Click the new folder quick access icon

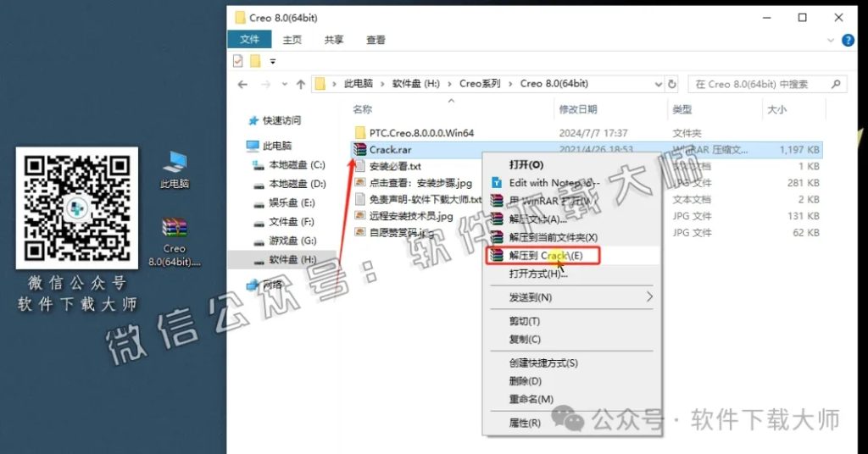(255, 61)
